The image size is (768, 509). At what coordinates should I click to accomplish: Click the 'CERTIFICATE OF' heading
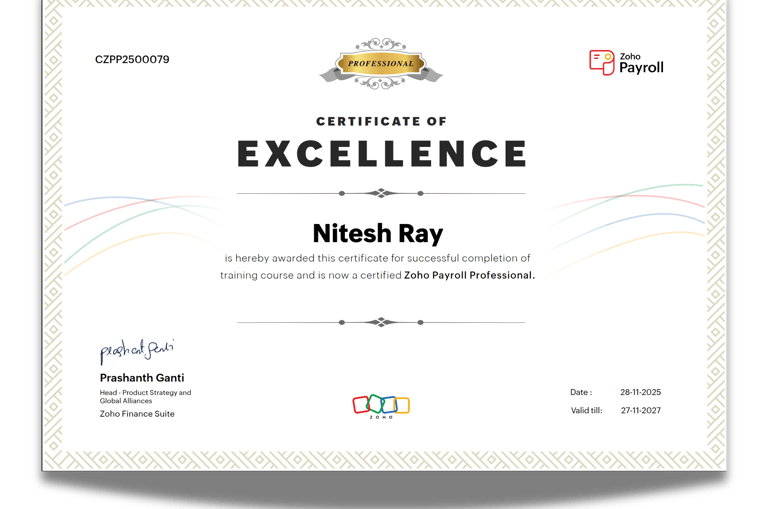click(x=382, y=121)
